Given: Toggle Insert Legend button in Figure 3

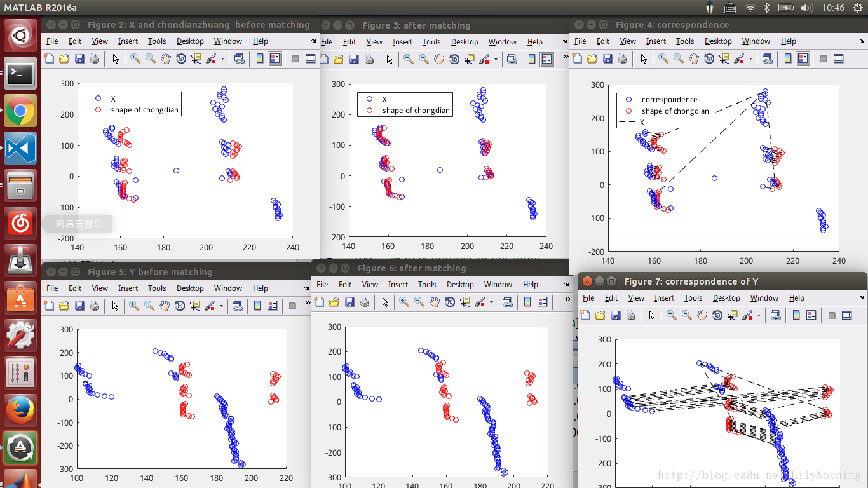Looking at the screenshot, I should (547, 59).
